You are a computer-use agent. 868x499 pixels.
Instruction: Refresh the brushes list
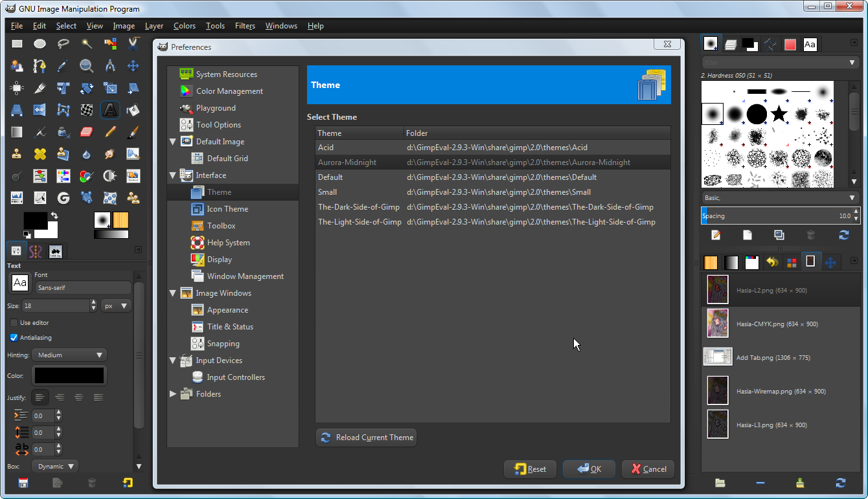pos(843,235)
